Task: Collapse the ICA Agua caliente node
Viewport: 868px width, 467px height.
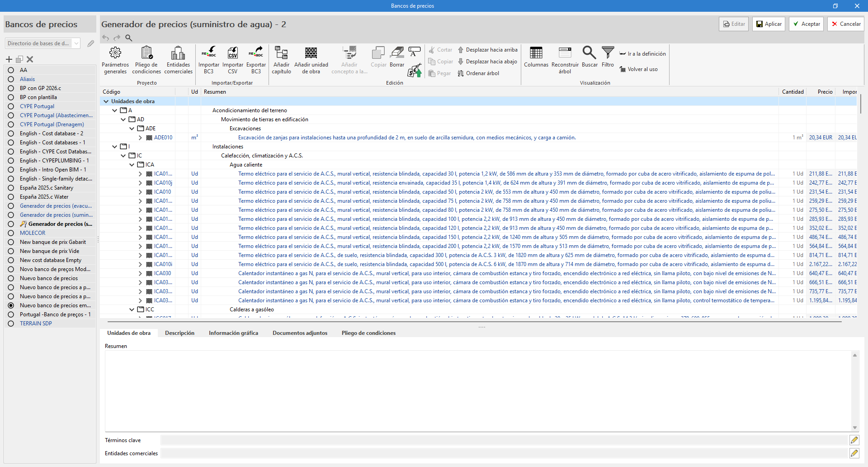Action: [132, 165]
